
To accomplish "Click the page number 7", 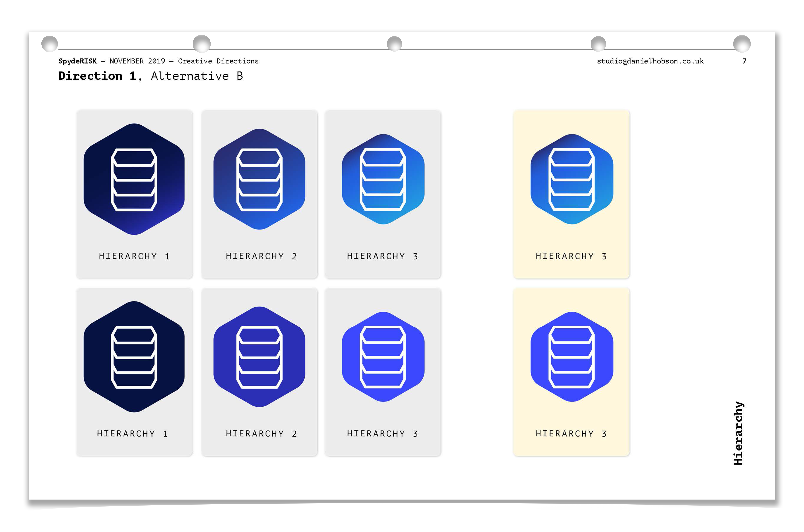I will pyautogui.click(x=744, y=61).
